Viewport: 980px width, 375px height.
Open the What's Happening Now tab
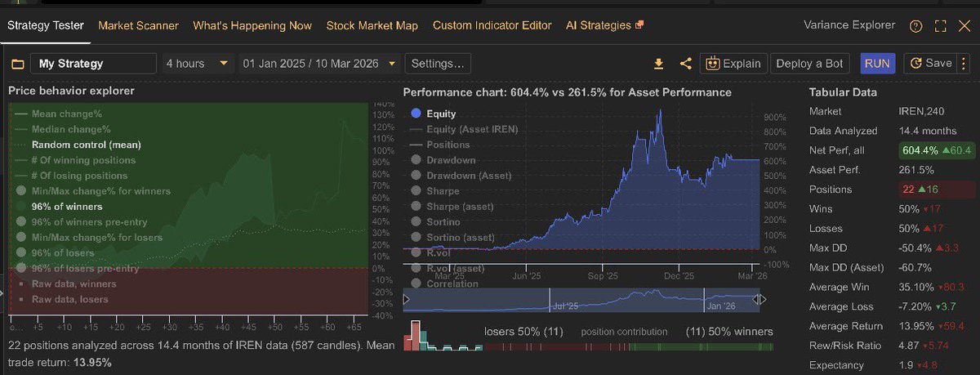pos(252,25)
